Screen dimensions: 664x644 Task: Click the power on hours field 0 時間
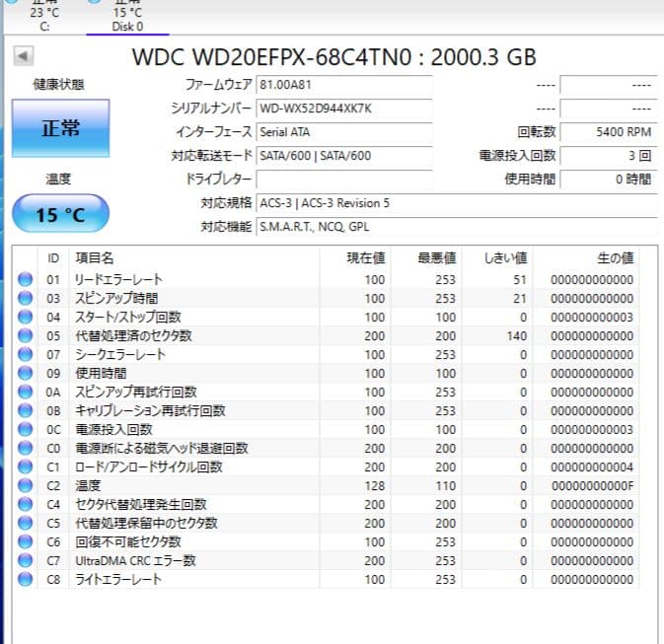(x=608, y=179)
